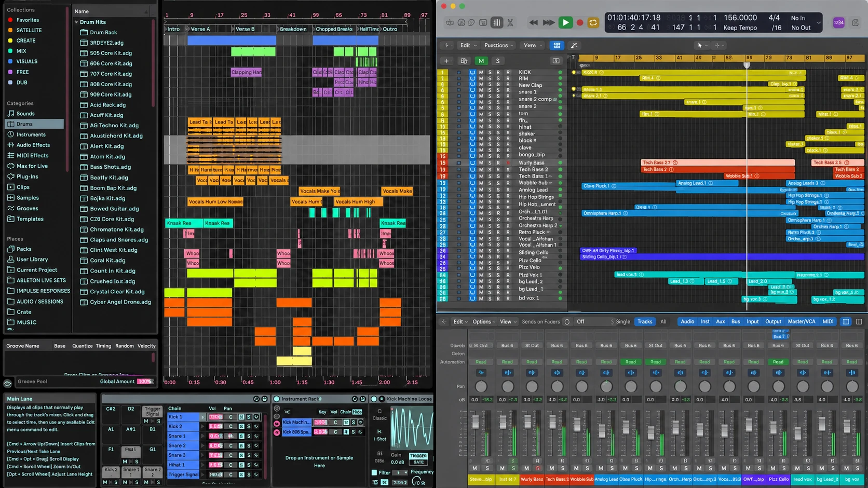
Task: Select the Audio filter in Logic mixer
Action: point(687,321)
